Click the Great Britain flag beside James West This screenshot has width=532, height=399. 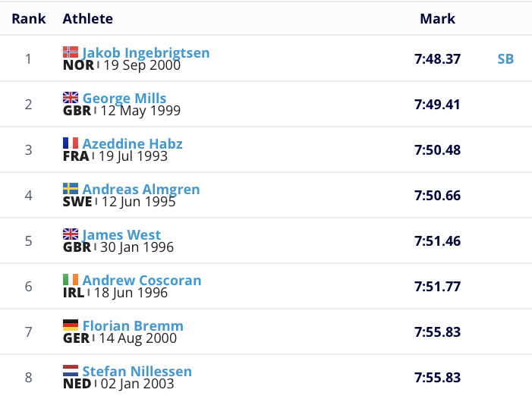click(x=71, y=234)
